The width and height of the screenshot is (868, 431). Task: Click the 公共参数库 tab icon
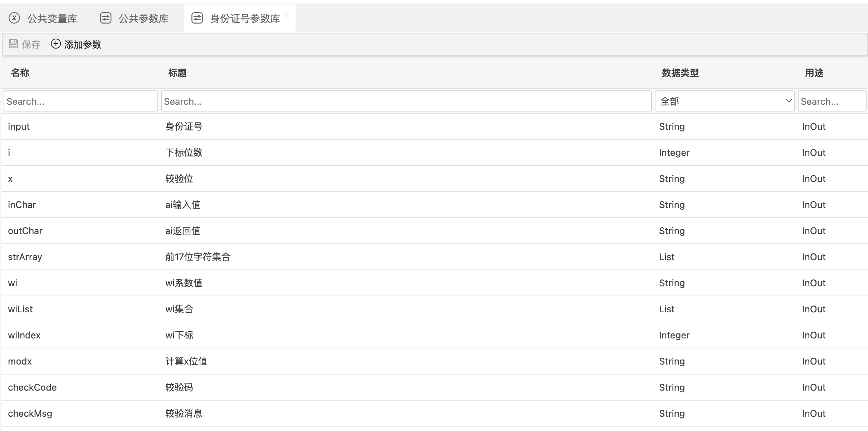pos(106,18)
